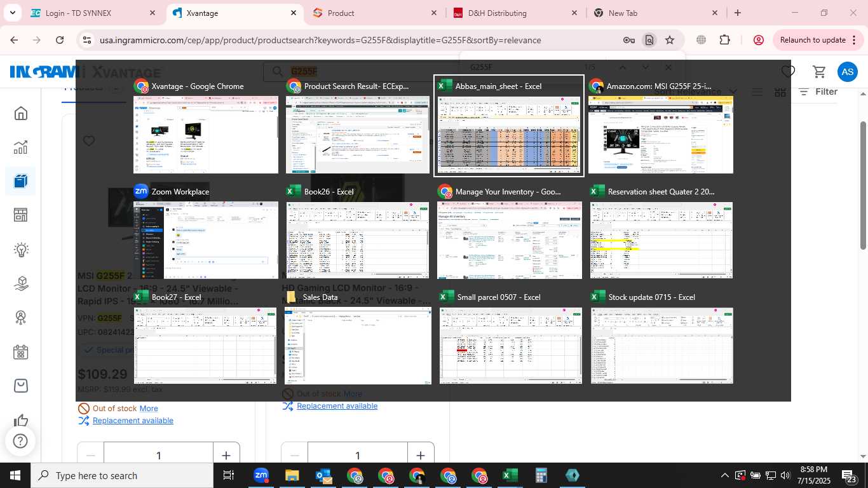Click second product Replacement available link
Viewport: 868px width, 488px height.
click(337, 406)
